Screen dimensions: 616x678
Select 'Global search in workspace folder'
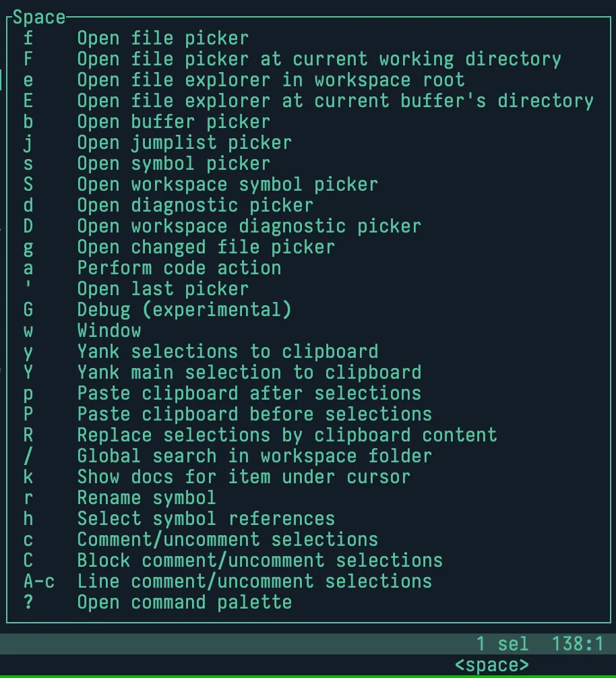(256, 456)
